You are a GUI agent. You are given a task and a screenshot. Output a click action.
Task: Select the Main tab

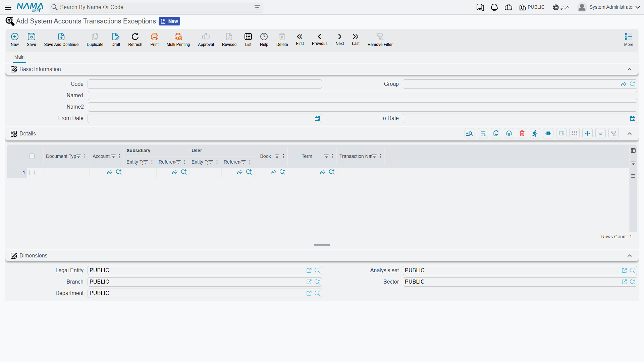[x=19, y=57]
